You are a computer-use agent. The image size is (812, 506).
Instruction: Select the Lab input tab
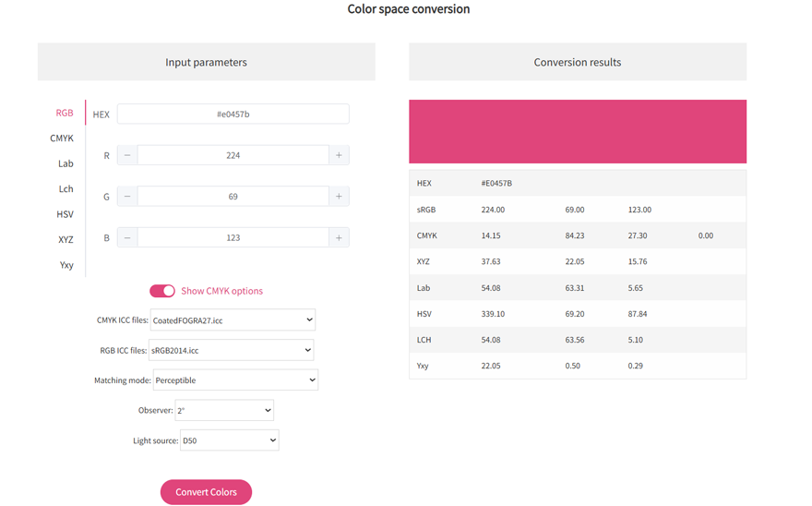(66, 163)
